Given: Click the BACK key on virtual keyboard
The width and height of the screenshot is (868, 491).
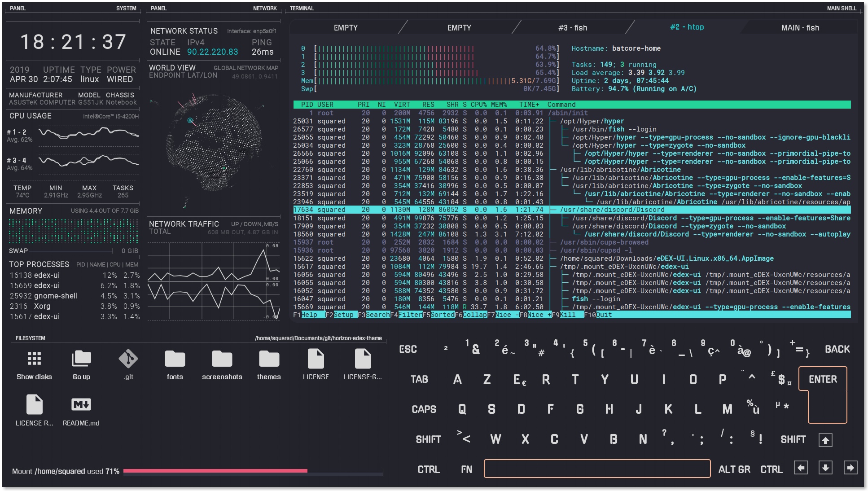Looking at the screenshot, I should (x=837, y=349).
